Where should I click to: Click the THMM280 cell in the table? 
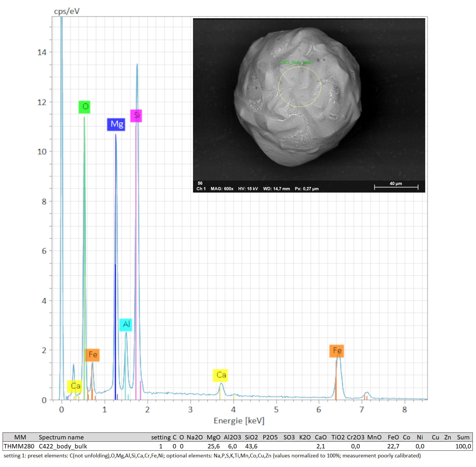(x=19, y=446)
